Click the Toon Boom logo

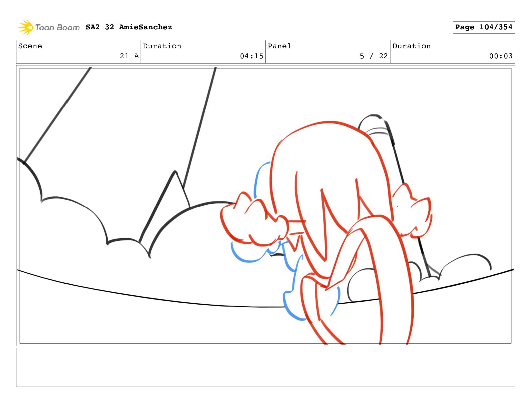pos(48,27)
